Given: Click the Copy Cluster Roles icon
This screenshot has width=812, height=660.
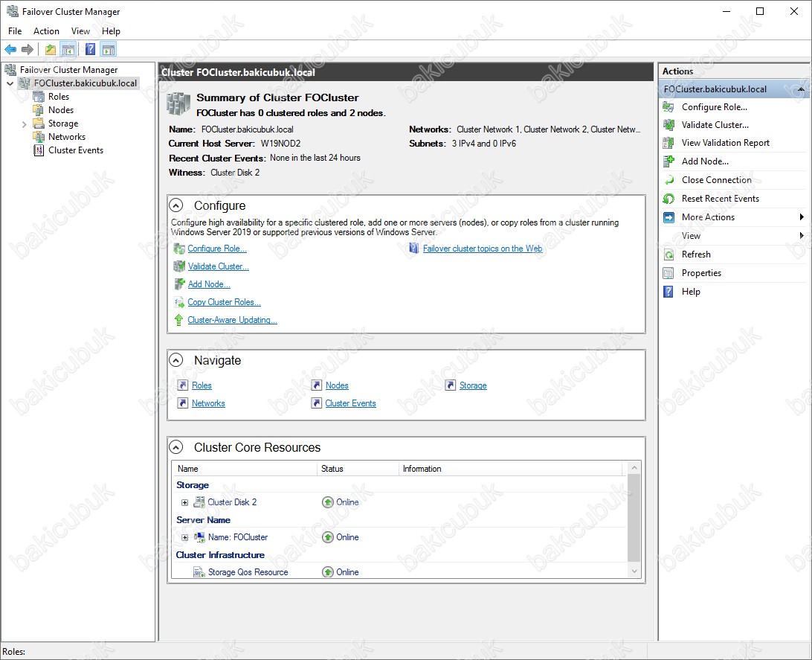Looking at the screenshot, I should [x=179, y=302].
